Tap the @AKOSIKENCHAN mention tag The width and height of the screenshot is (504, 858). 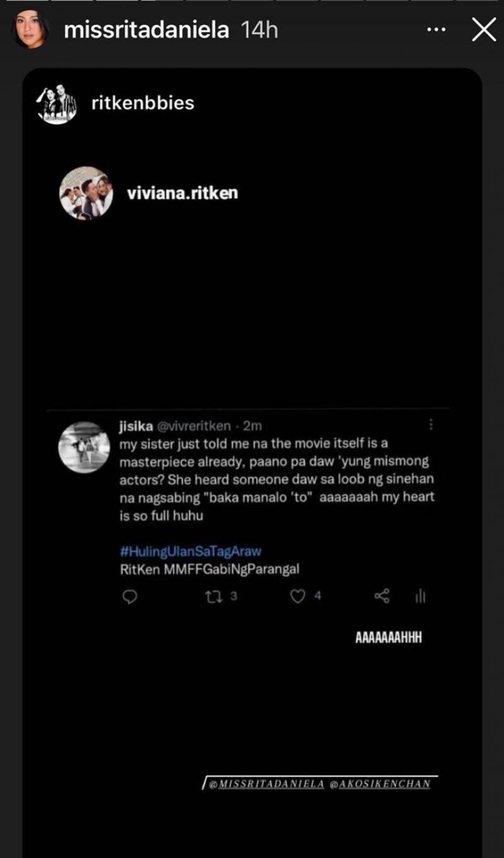(x=380, y=784)
